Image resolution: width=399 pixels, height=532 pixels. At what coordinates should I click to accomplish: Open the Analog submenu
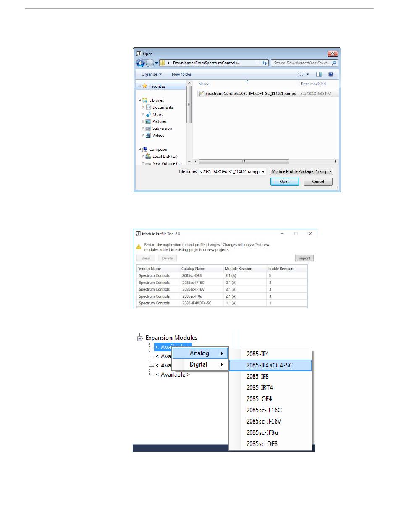click(200, 353)
